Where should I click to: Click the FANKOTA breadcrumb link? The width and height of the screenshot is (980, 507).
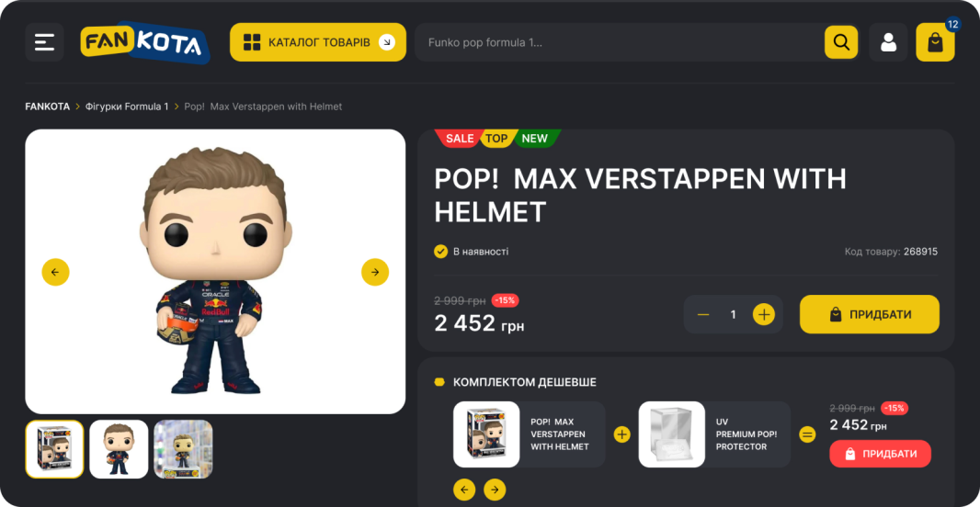coord(48,107)
